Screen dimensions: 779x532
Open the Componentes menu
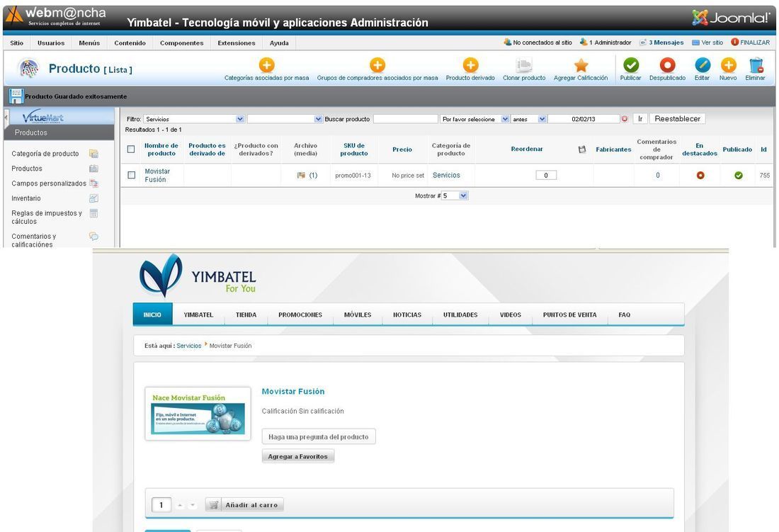(x=182, y=43)
